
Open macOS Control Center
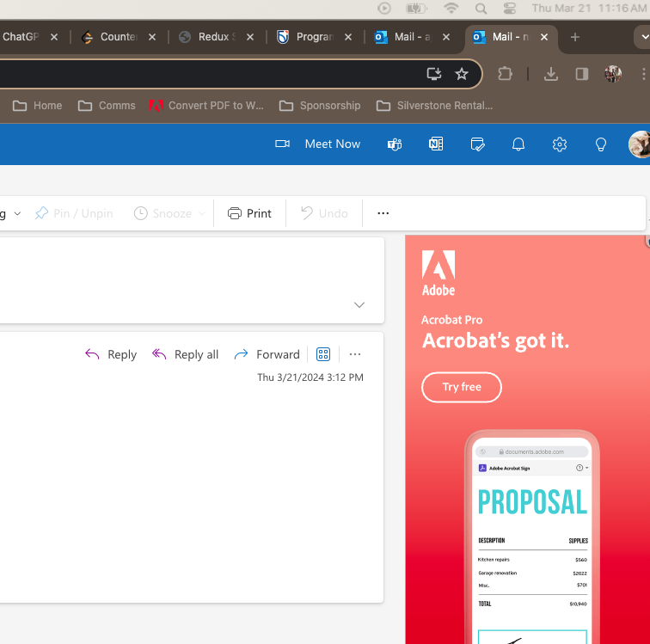510,9
